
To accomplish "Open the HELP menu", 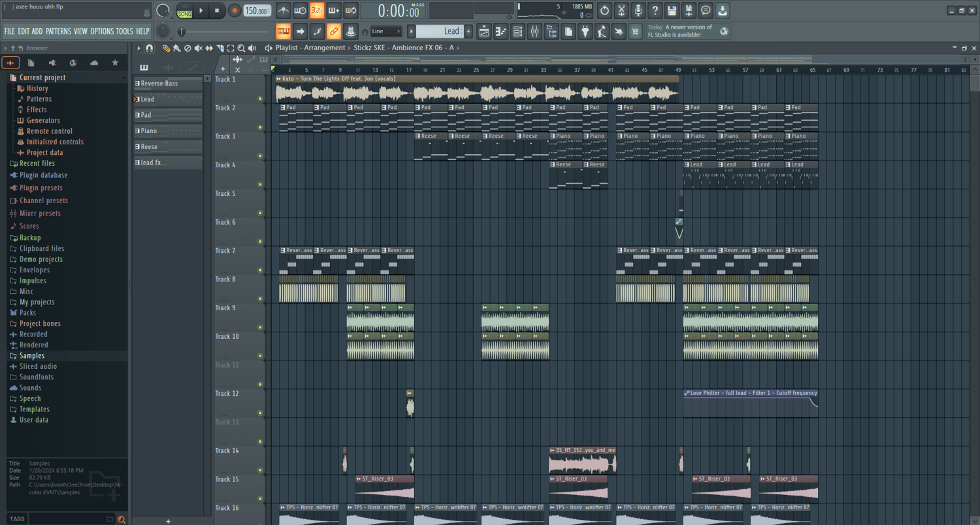I will (x=142, y=31).
